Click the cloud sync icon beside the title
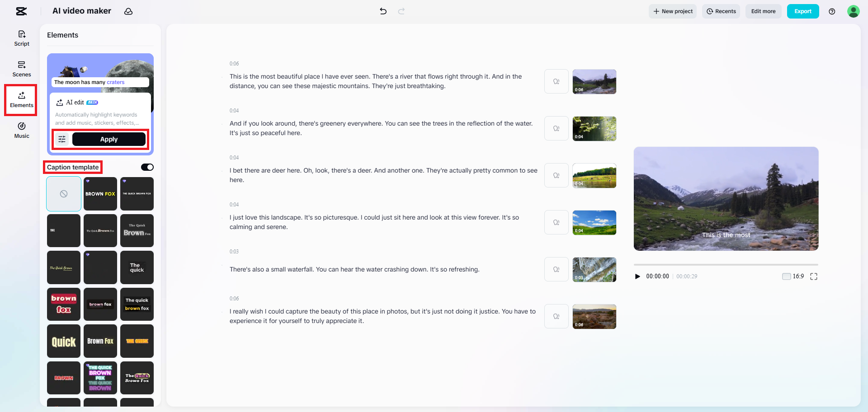Image resolution: width=868 pixels, height=412 pixels. coord(128,11)
